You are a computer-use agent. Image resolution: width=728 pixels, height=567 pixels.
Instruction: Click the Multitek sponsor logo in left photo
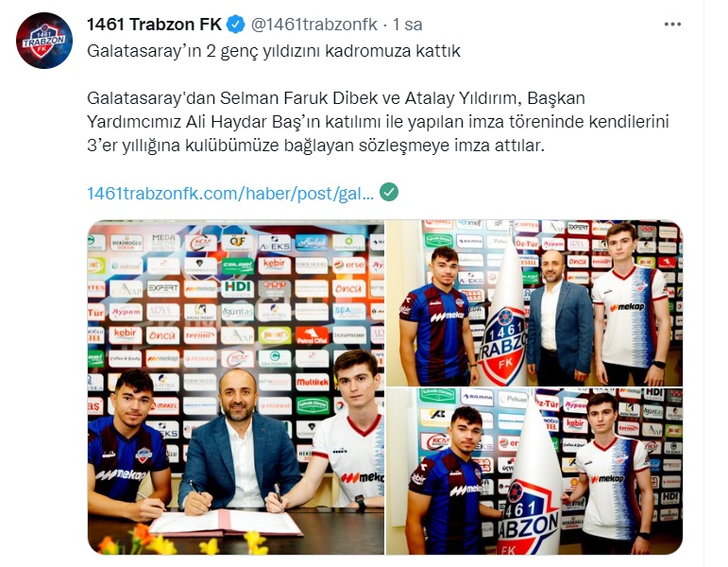click(313, 383)
